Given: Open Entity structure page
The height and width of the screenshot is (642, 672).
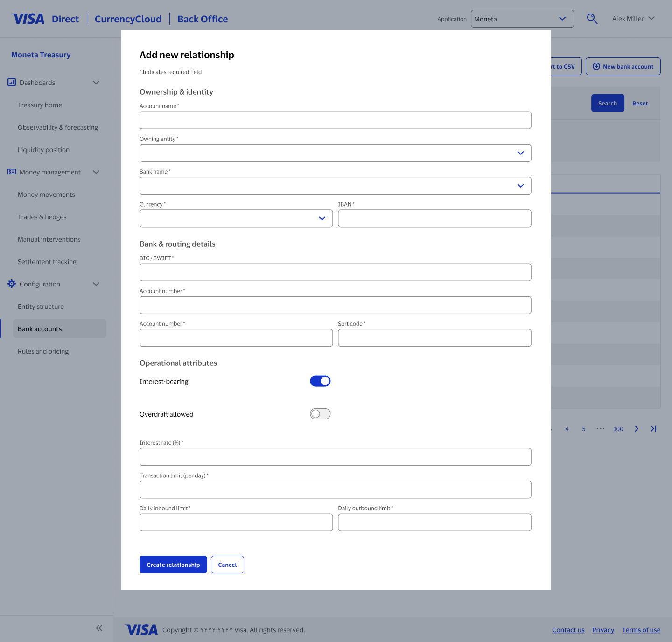Looking at the screenshot, I should coord(41,307).
